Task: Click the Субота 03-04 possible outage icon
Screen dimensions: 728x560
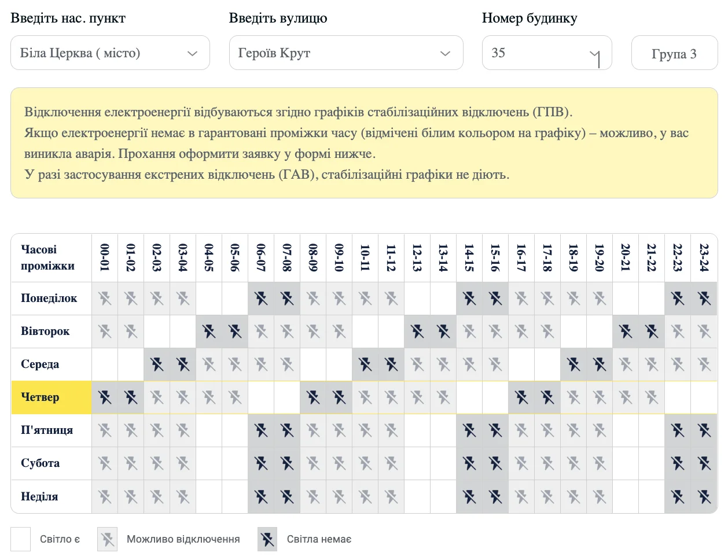Action: [183, 463]
